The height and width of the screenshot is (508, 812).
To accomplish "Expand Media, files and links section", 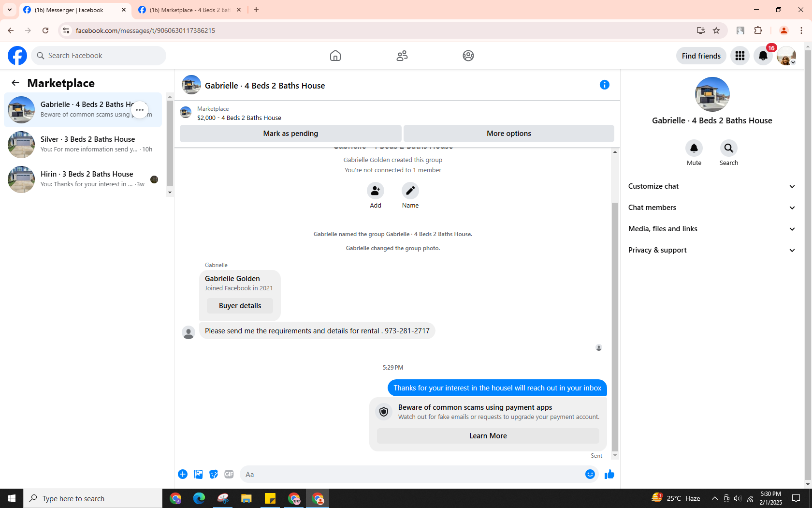I will (711, 229).
